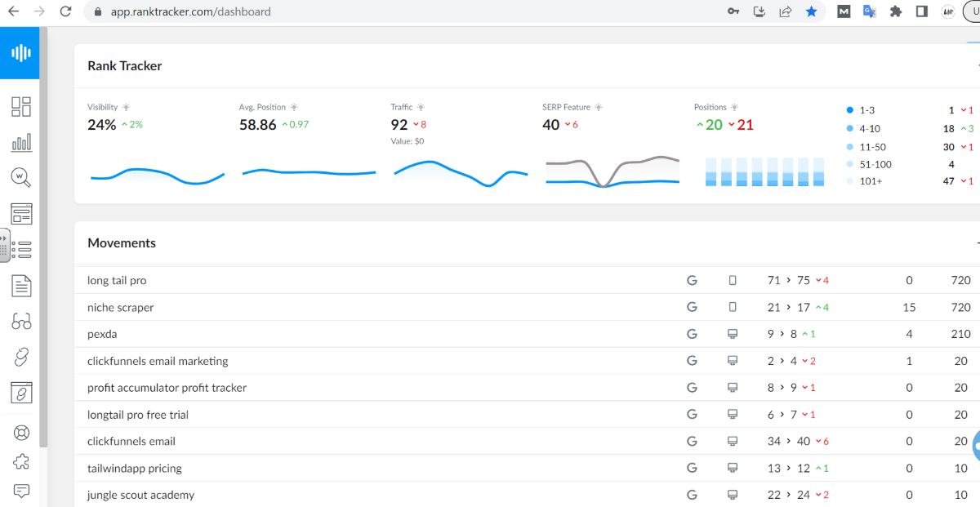Open the 'jungle scout academy' keyword row

[x=527, y=495]
